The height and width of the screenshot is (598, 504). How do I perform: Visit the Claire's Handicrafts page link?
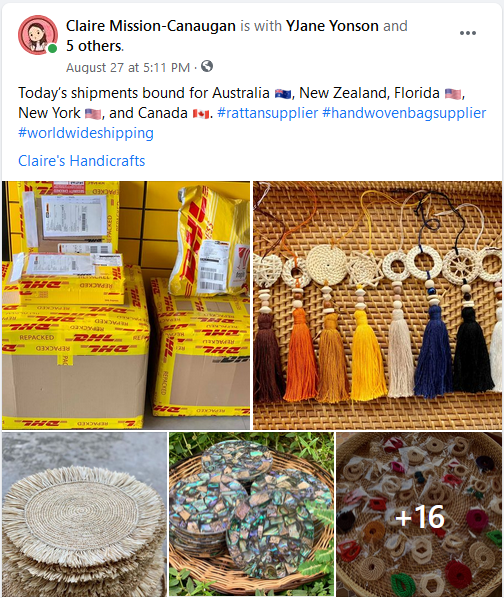(82, 161)
